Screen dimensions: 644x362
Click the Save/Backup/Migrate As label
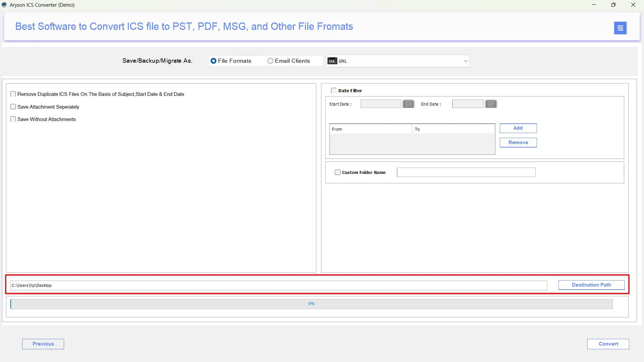pyautogui.click(x=157, y=61)
